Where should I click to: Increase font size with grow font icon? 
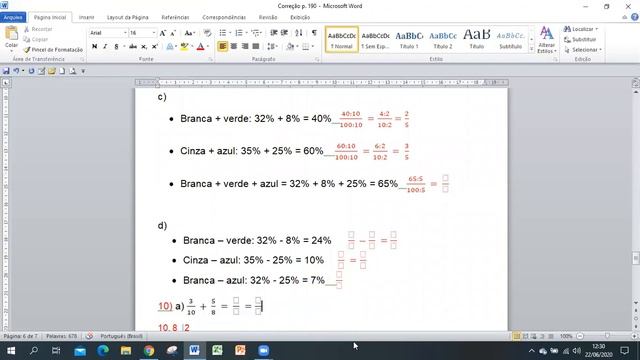pyautogui.click(x=162, y=33)
